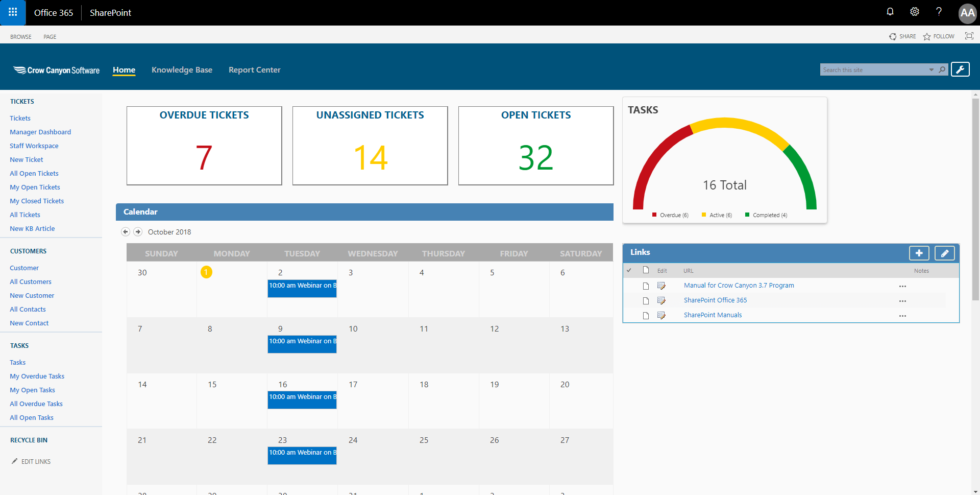980x495 pixels.
Task: Click the Office 365 header link
Action: (54, 13)
